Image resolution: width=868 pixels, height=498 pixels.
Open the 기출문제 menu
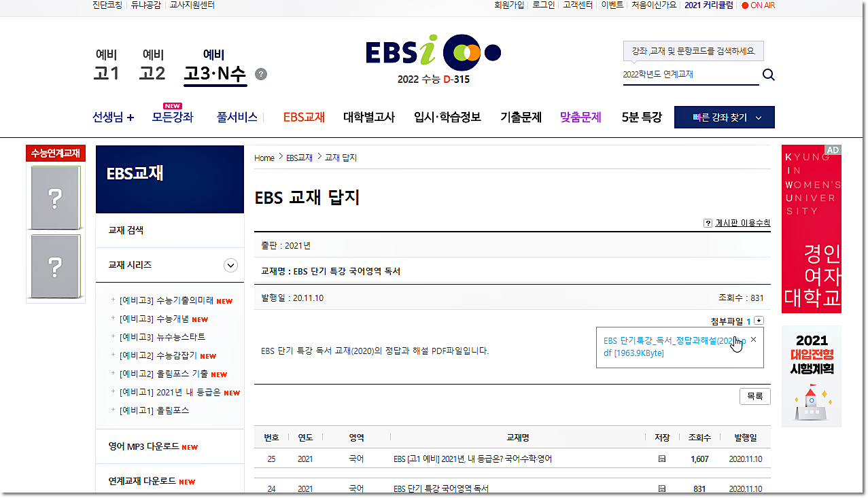(521, 118)
